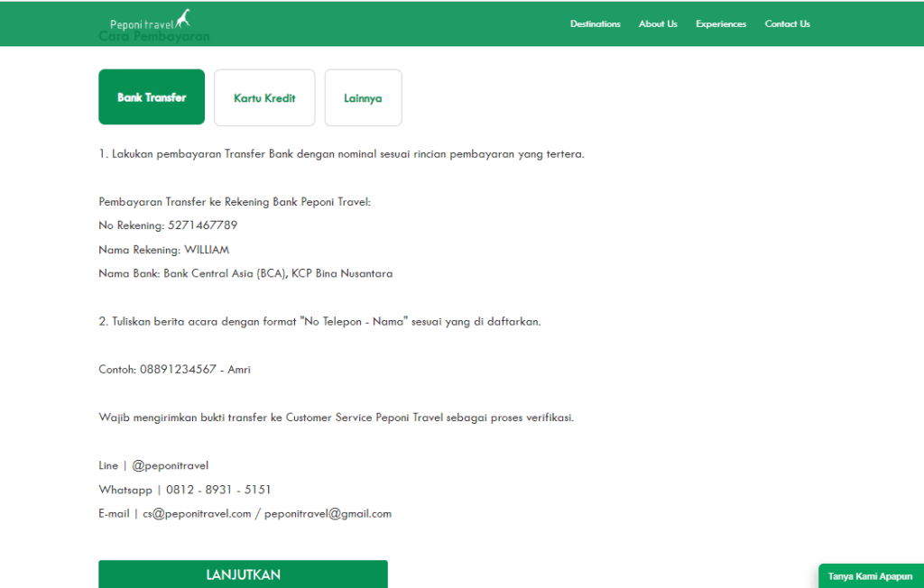This screenshot has width=924, height=588.
Task: Open the Tanya Kami Apapun chat widget
Action: [870, 576]
